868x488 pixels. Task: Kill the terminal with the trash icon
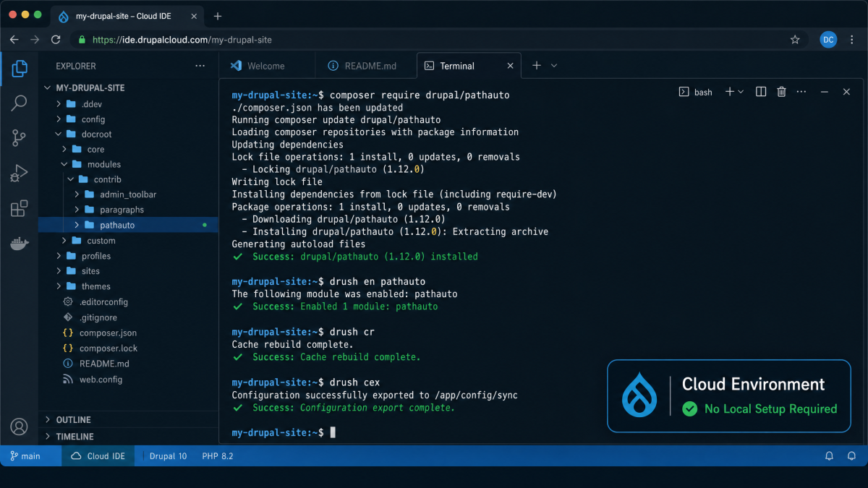click(781, 92)
